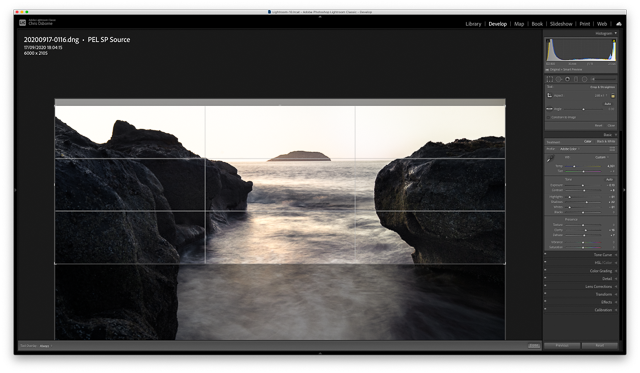640x373 pixels.
Task: Expand the Tone Curve panel
Action: 616,255
